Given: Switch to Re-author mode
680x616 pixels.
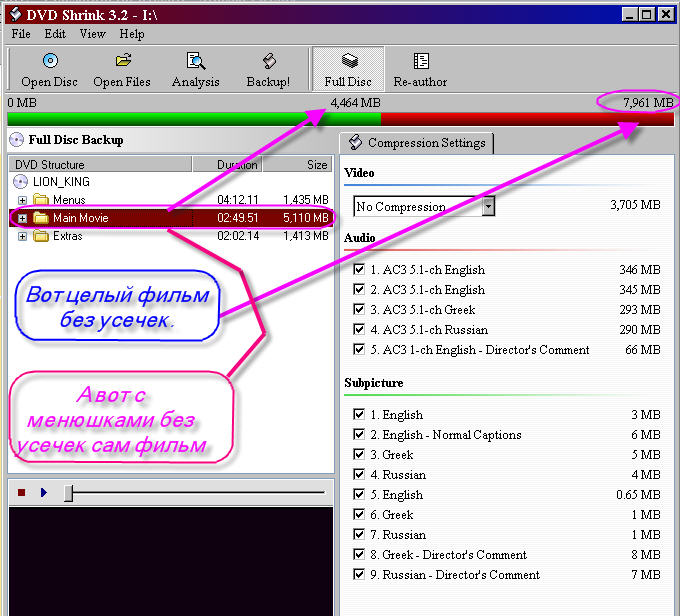Looking at the screenshot, I should [x=420, y=69].
